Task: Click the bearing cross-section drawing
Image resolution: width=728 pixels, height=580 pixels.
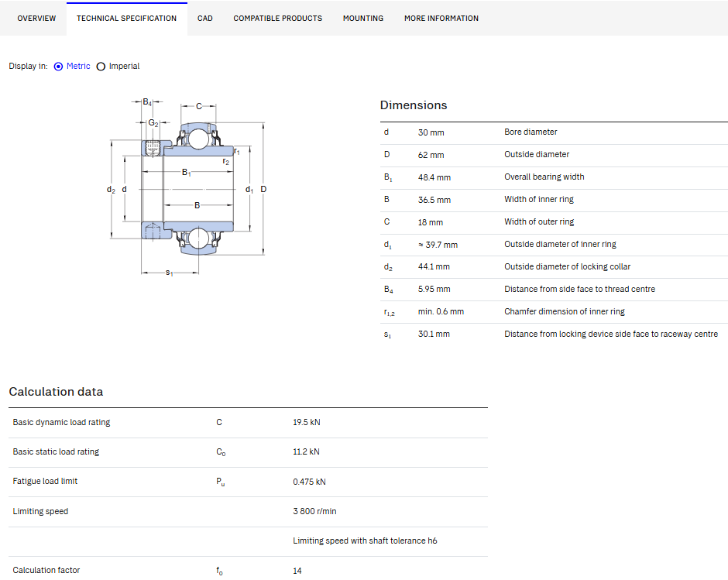Action: pos(187,187)
